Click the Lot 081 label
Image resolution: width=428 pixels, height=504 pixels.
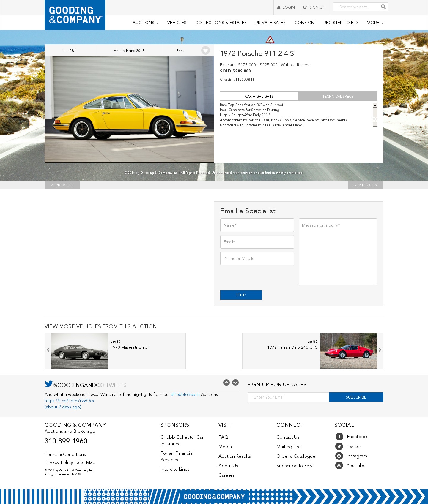point(70,50)
